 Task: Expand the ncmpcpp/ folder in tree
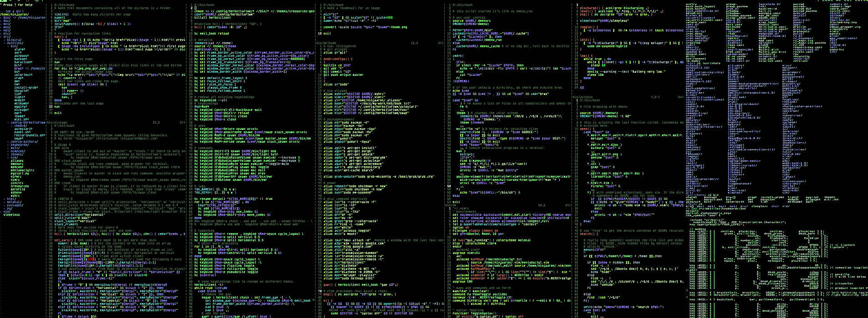click(x=17, y=151)
